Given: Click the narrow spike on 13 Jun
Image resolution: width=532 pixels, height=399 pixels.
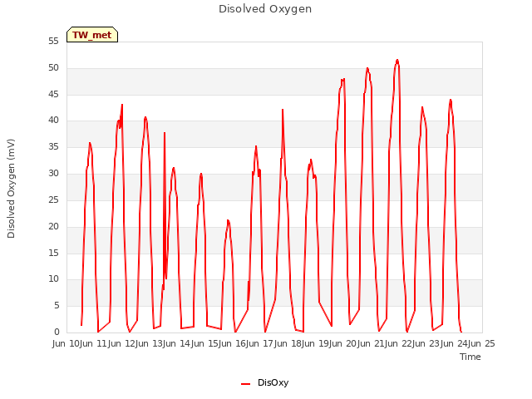Looking at the screenshot, I should (x=165, y=133).
